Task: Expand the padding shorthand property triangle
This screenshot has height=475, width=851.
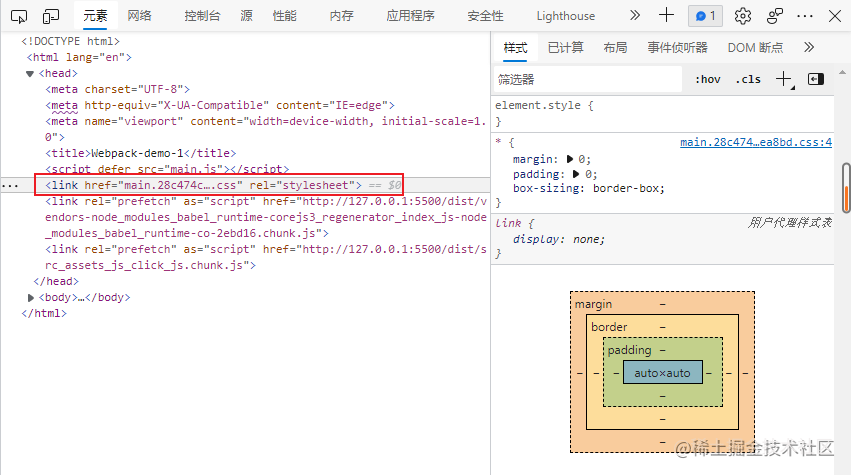Action: point(576,174)
